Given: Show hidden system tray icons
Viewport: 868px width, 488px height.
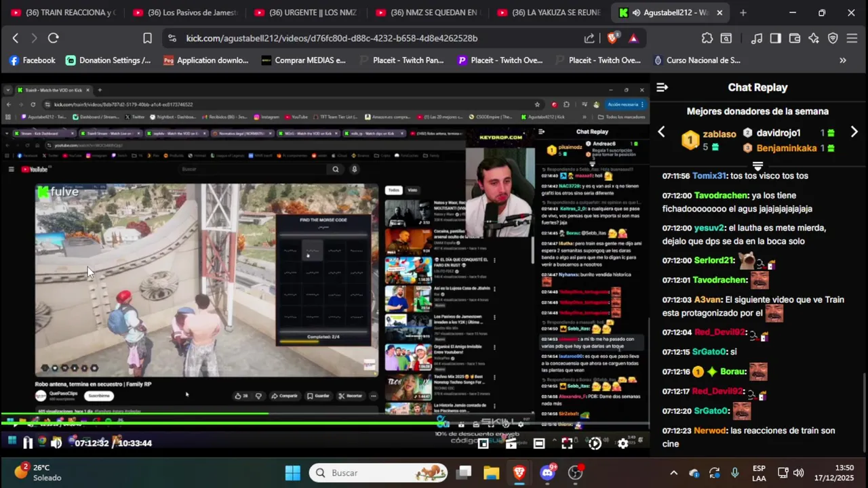Looking at the screenshot, I should coord(673,472).
